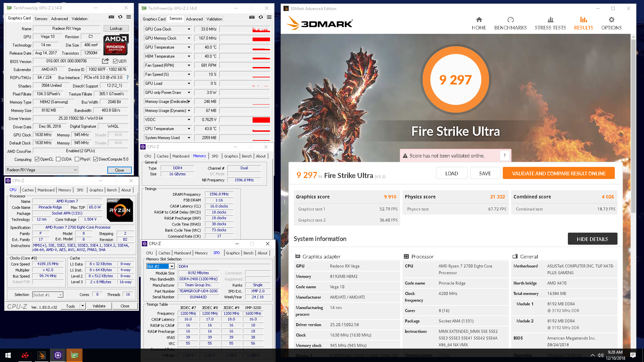Open 3DMark from the taskbar
Image resolution: width=644 pixels, height=362 pixels.
(x=42, y=355)
